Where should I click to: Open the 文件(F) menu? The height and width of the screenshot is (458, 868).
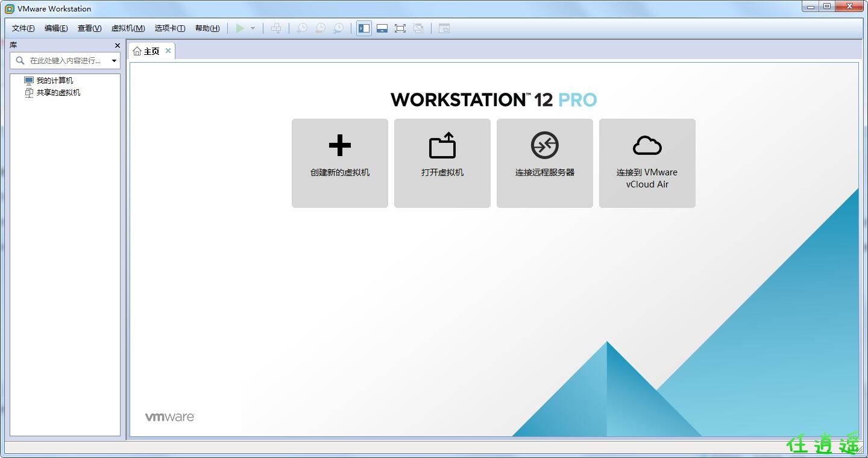tap(24, 28)
